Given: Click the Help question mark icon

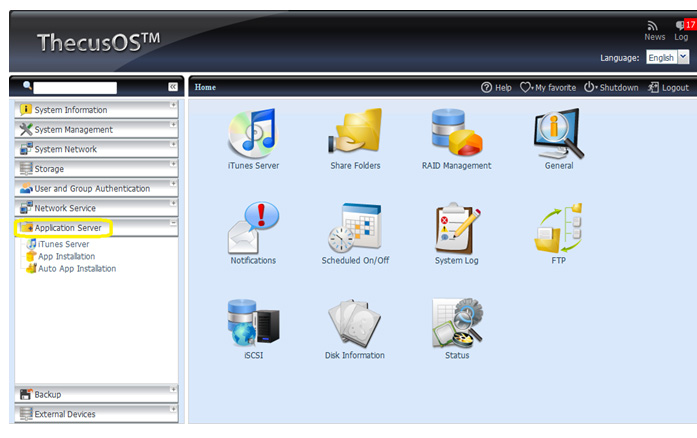Looking at the screenshot, I should tap(486, 87).
